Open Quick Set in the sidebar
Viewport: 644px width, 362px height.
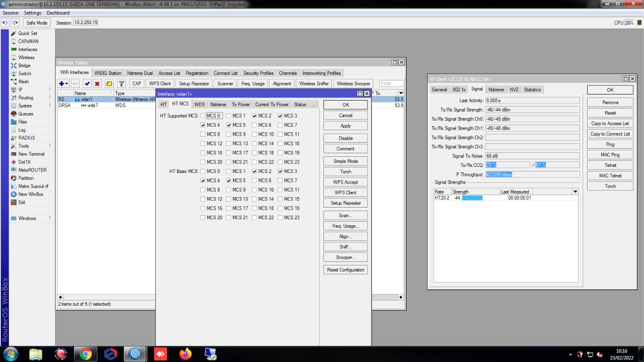pos(27,33)
